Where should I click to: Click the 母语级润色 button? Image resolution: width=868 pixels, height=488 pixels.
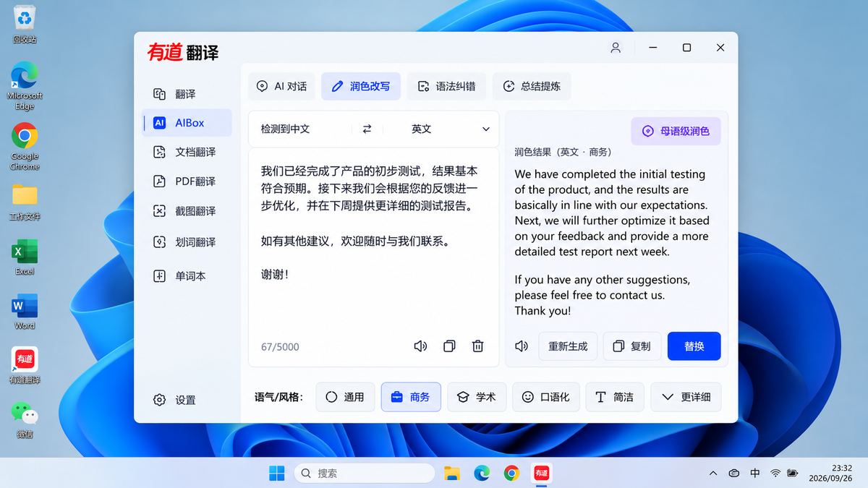[x=676, y=132]
